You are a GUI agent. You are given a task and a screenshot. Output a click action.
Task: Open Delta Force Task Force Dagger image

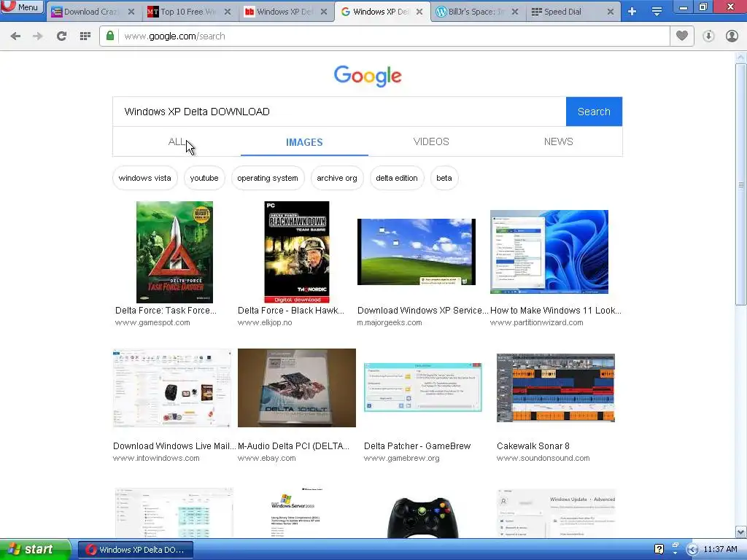pos(174,252)
